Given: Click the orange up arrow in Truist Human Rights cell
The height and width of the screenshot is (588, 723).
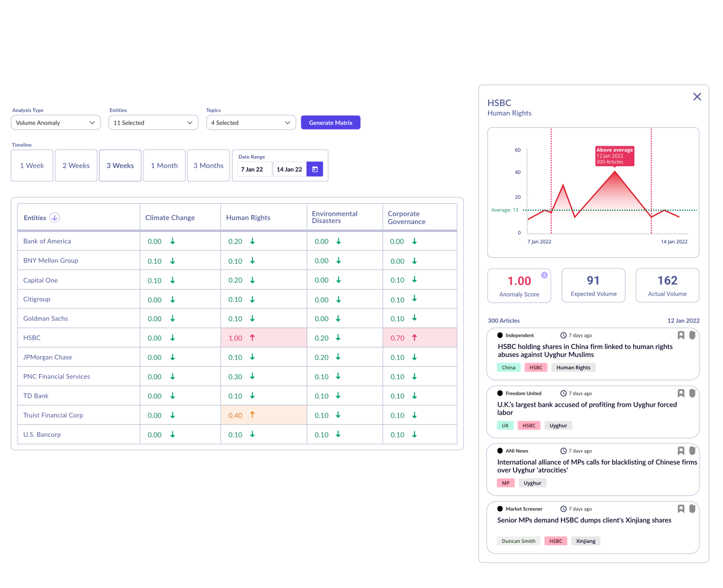Looking at the screenshot, I should pos(252,415).
